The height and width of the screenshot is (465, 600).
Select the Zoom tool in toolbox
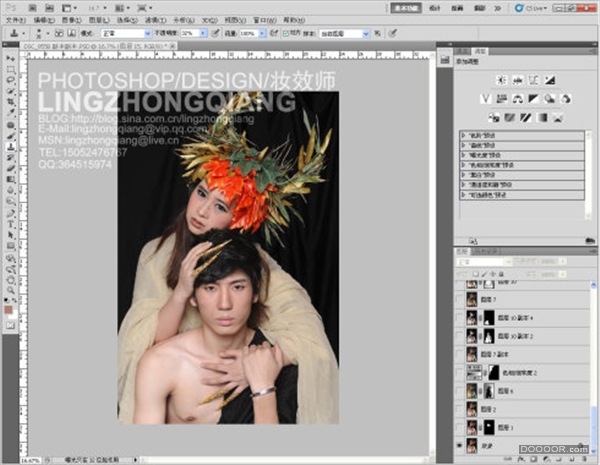tap(10, 291)
